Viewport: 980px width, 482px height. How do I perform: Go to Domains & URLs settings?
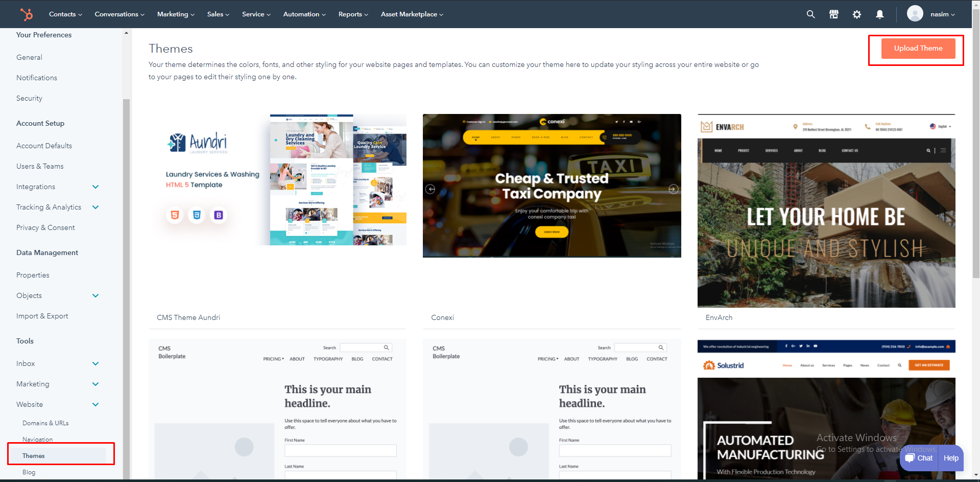tap(45, 423)
